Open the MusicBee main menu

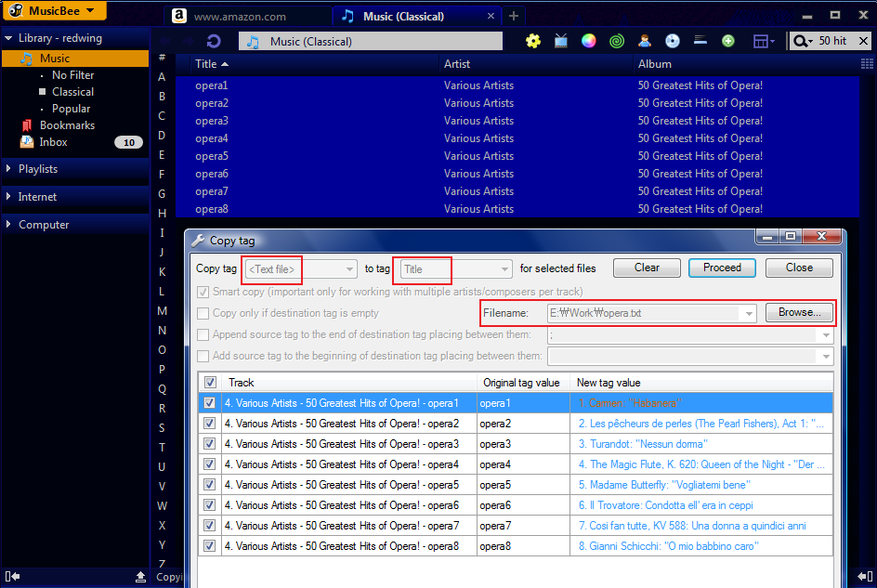click(55, 10)
